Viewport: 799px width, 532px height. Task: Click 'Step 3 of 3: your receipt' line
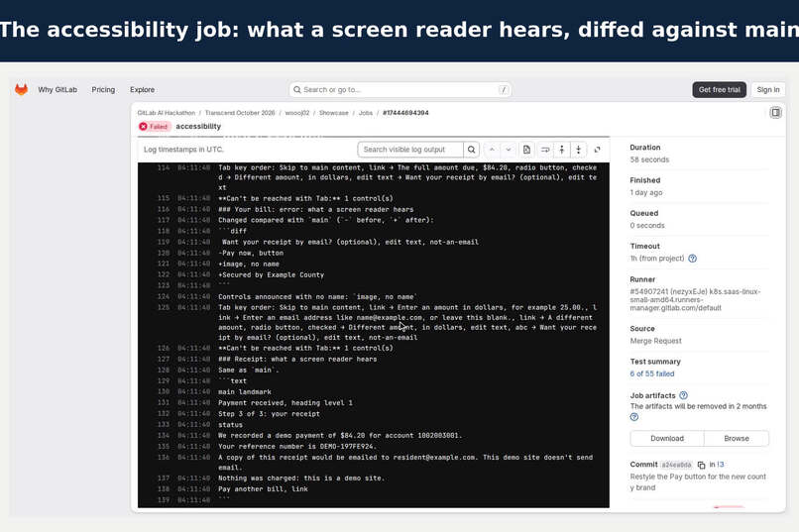[269, 414]
